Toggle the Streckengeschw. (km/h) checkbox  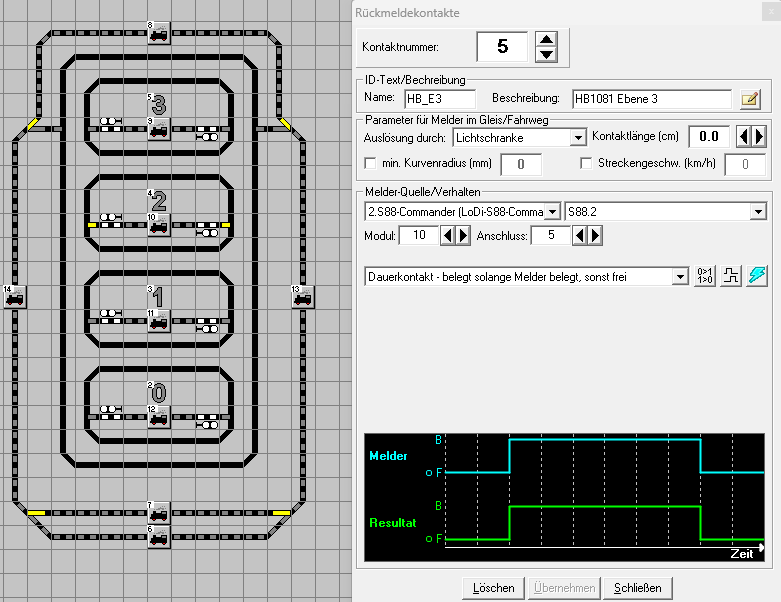587,163
